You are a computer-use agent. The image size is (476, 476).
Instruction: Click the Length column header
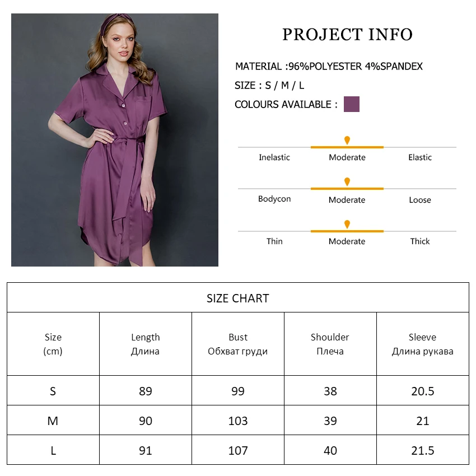(x=146, y=344)
